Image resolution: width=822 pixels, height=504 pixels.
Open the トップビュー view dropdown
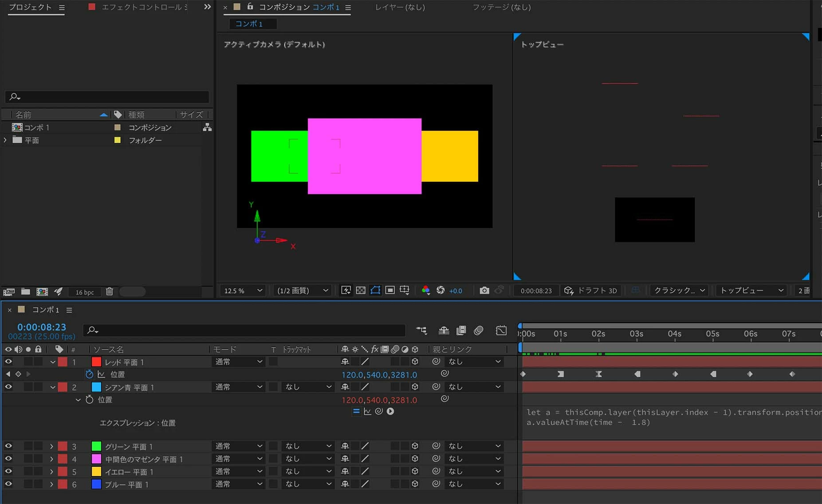tap(752, 290)
